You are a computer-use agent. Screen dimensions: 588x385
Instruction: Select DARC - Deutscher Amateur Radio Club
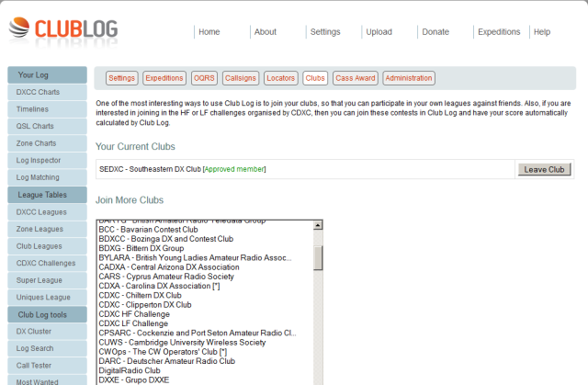206,361
